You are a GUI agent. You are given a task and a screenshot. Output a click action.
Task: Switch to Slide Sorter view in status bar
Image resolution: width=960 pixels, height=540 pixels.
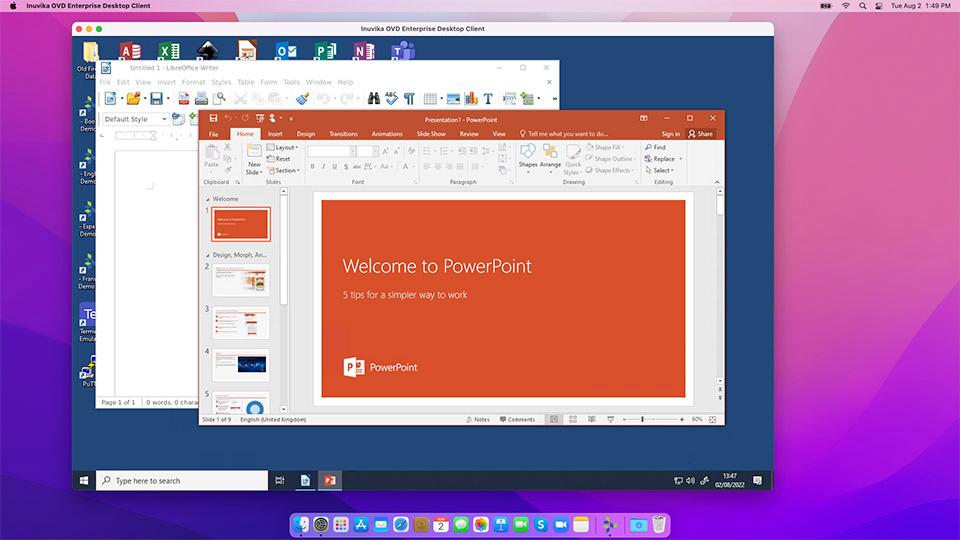pyautogui.click(x=573, y=419)
